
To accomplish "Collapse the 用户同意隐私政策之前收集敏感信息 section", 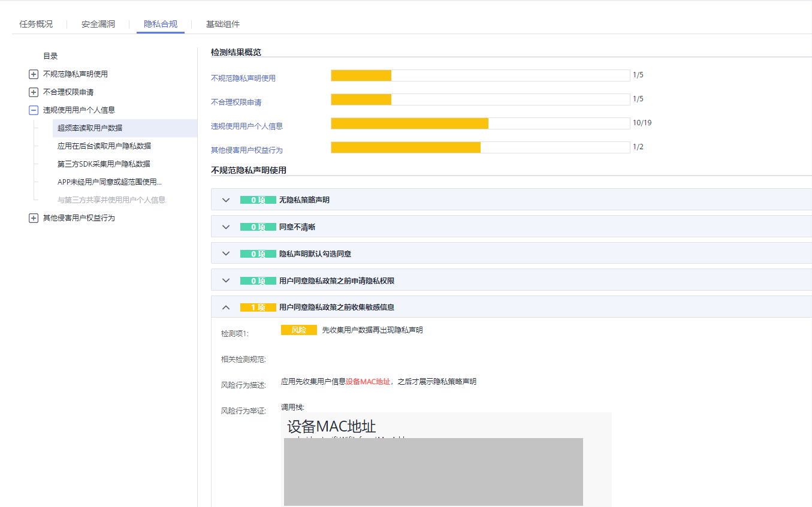I will point(226,307).
